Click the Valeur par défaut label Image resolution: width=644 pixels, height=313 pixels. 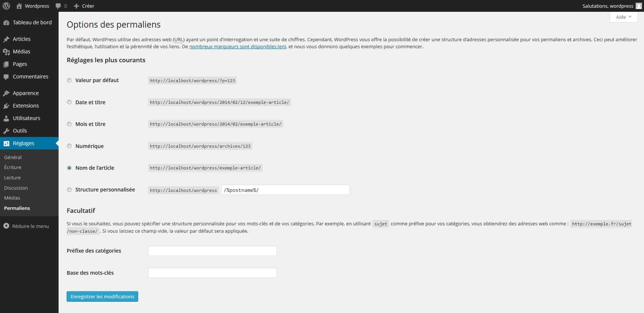[97, 80]
